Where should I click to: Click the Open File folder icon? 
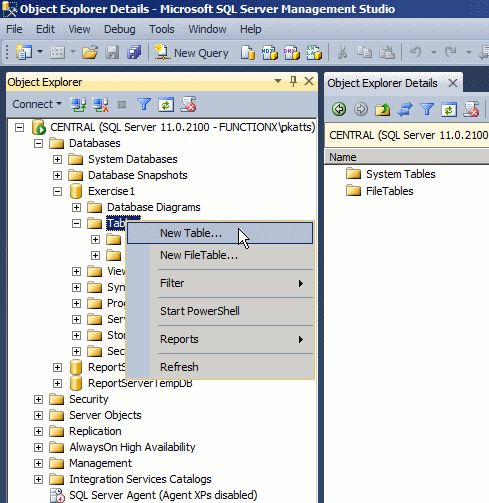[90, 52]
